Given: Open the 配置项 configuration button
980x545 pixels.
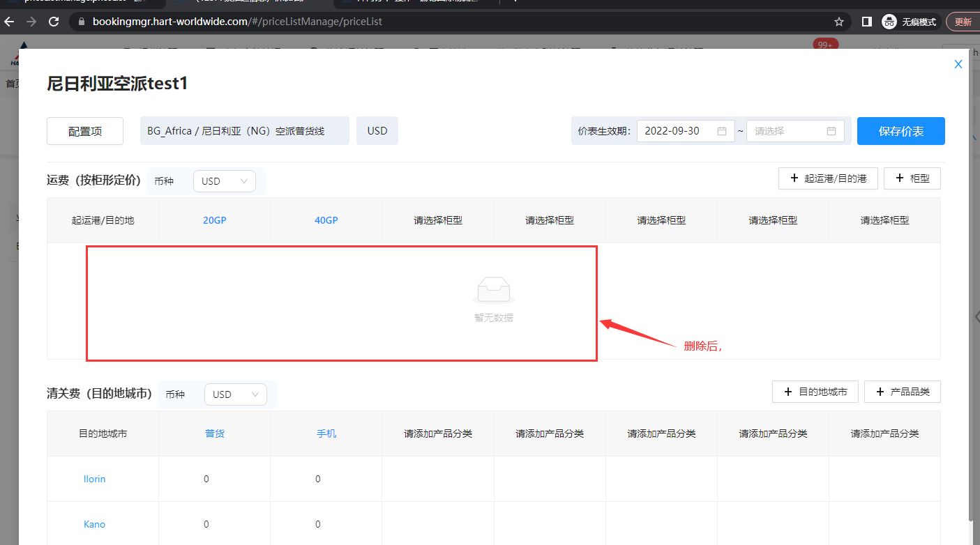Looking at the screenshot, I should [85, 131].
